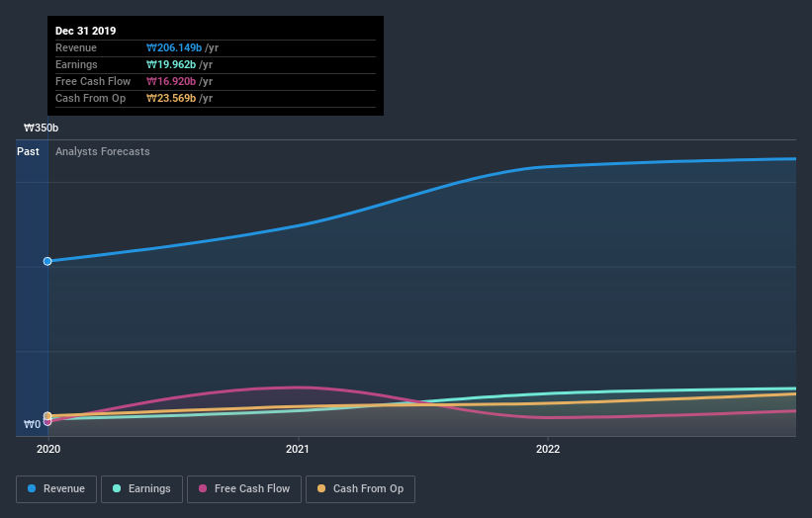Click the Cash From Op tooltip label

91,98
